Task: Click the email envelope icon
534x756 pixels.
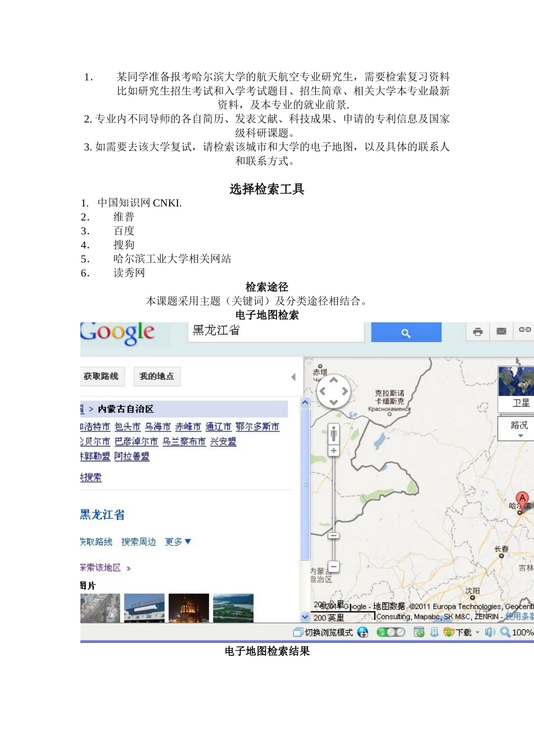Action: pos(501,331)
